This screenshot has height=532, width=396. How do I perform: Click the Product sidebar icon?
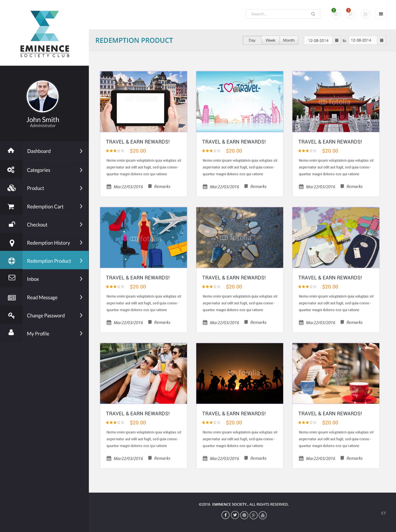point(11,188)
